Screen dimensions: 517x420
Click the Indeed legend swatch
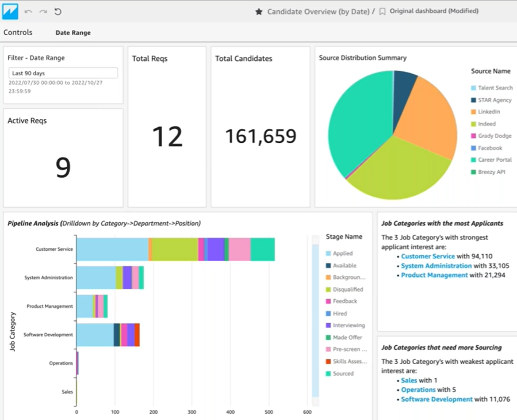(473, 124)
